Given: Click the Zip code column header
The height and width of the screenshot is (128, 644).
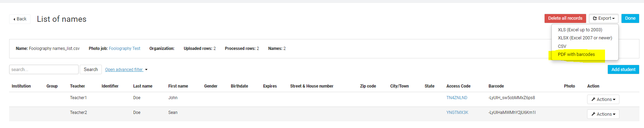Looking at the screenshot, I should pyautogui.click(x=368, y=86).
